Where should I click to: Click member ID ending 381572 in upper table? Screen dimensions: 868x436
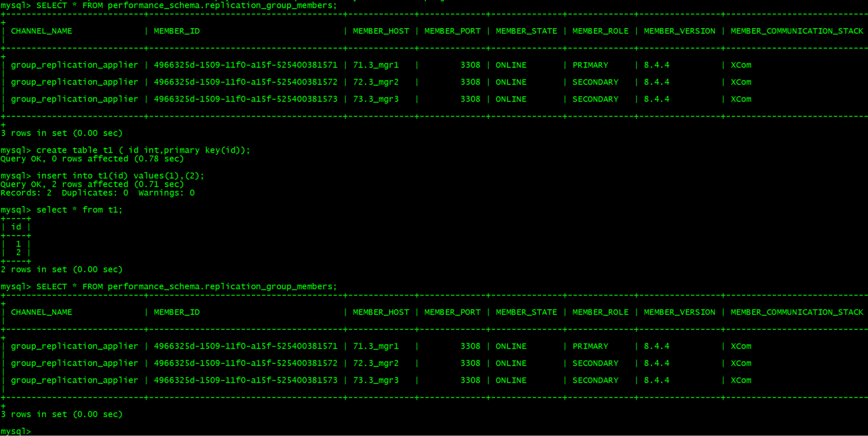246,82
